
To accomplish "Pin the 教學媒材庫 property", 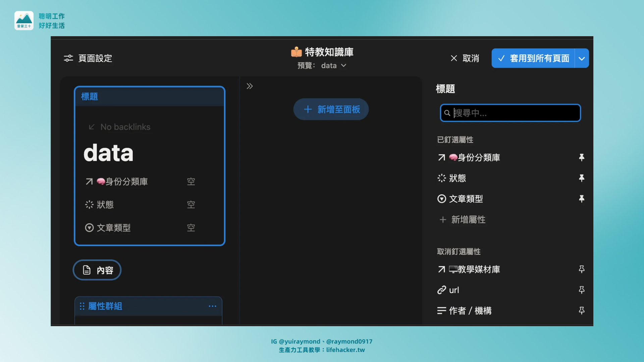I will 582,269.
